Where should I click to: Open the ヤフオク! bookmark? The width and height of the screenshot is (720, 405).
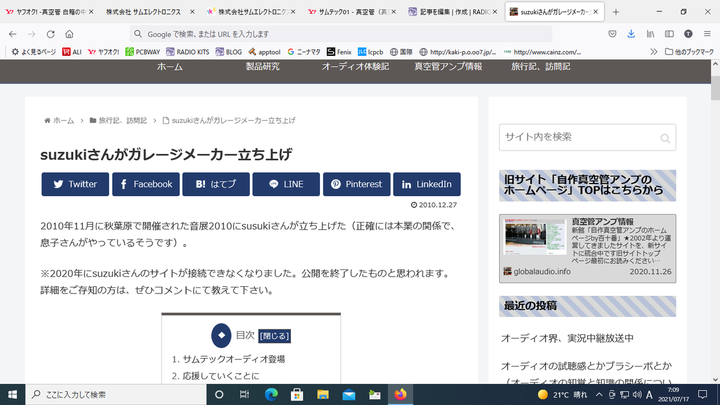tap(104, 52)
